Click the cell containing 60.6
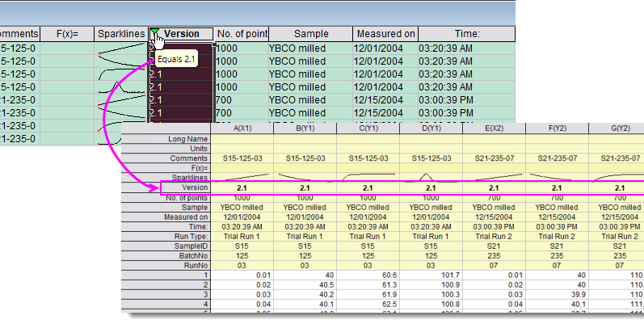Screen dimensions: 644x320 click(x=368, y=276)
